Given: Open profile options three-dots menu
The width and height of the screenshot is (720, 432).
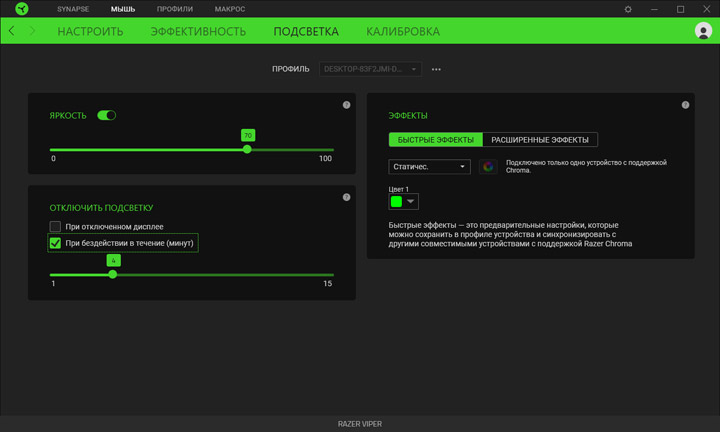Looking at the screenshot, I should 436,69.
